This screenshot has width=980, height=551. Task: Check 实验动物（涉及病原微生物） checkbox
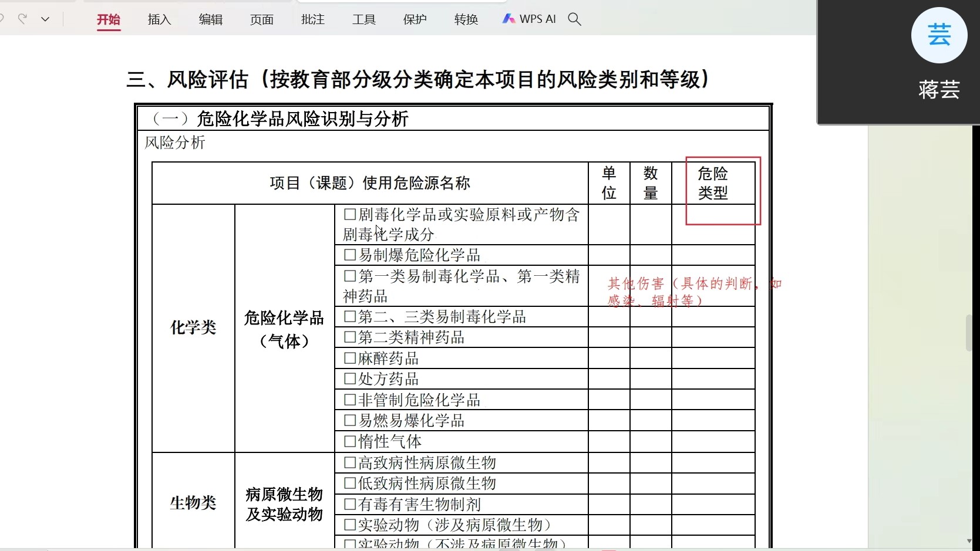coord(350,525)
